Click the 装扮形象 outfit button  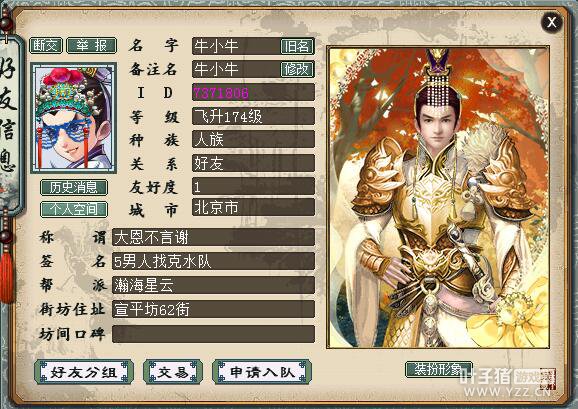click(438, 369)
